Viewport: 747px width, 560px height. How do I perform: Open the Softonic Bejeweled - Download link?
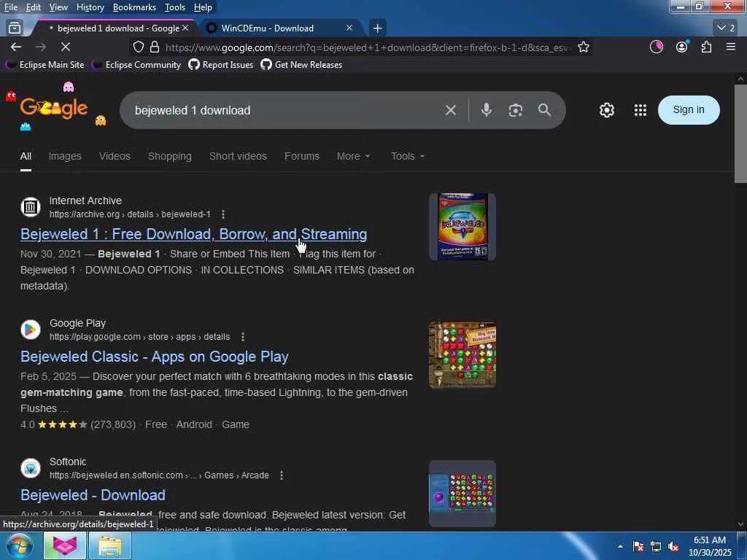pyautogui.click(x=93, y=495)
